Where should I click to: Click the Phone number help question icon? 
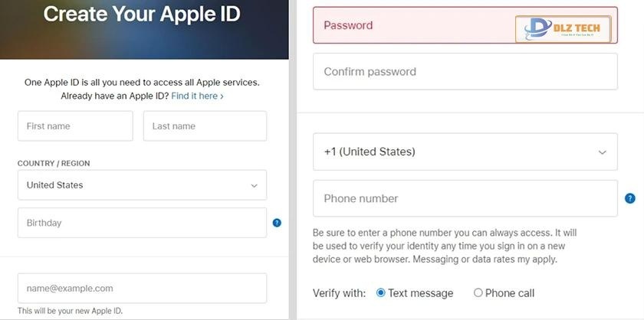629,198
